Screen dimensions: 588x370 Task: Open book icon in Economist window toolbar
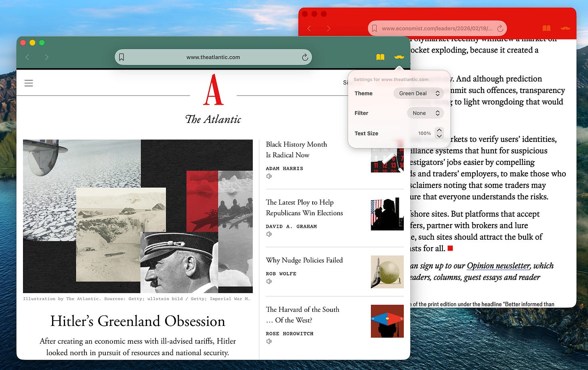coord(546,28)
